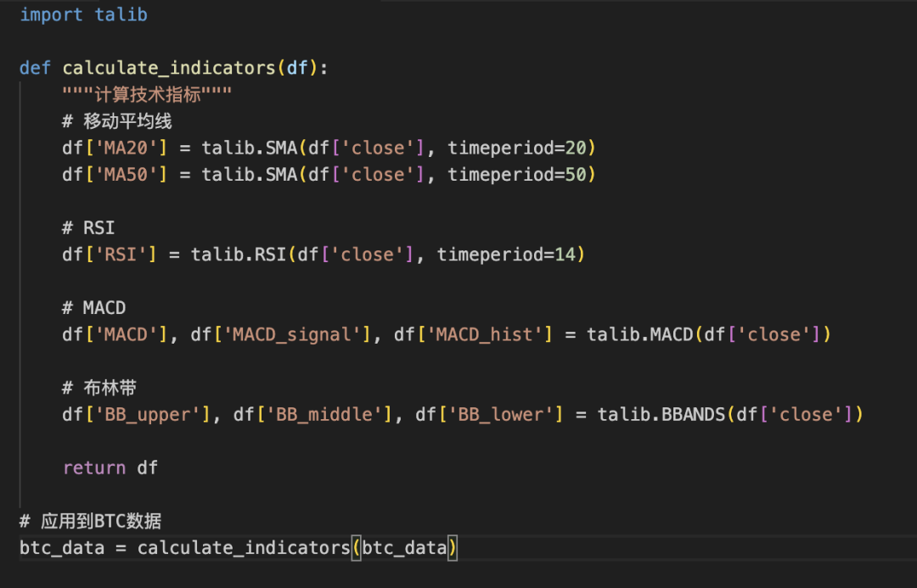The image size is (917, 588).
Task: Click the calculate_indicators function name in the def line
Action: pyautogui.click(x=169, y=69)
